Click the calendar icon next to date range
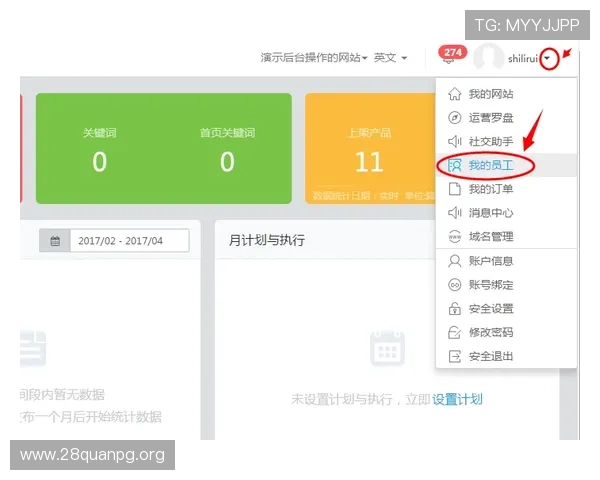 [55, 241]
